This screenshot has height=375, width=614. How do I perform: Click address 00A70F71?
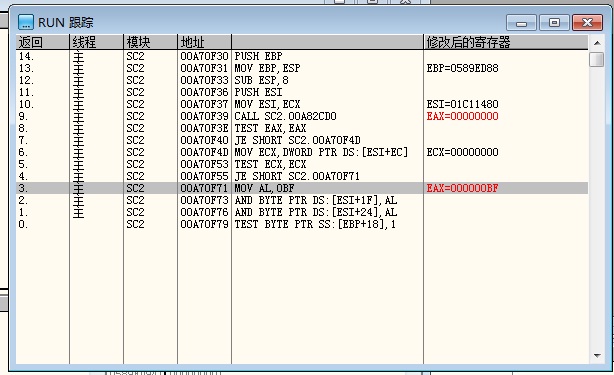click(x=204, y=188)
